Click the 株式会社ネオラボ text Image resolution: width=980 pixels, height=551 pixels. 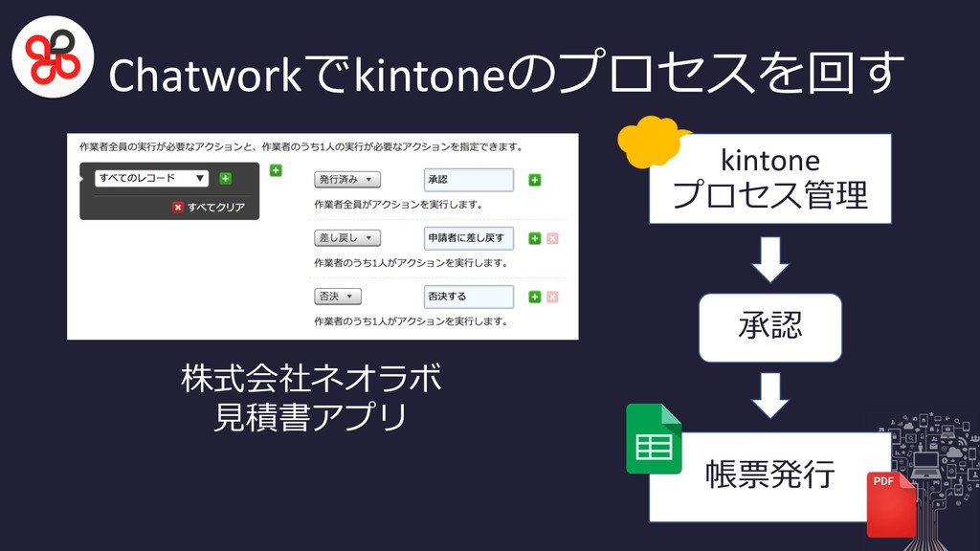(x=311, y=379)
